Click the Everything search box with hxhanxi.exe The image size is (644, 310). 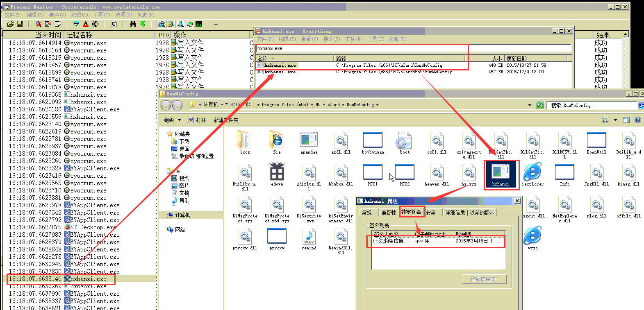click(x=414, y=48)
